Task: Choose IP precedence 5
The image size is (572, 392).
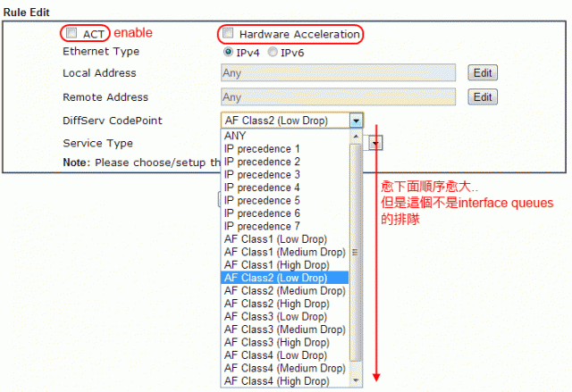Action: pyautogui.click(x=284, y=200)
